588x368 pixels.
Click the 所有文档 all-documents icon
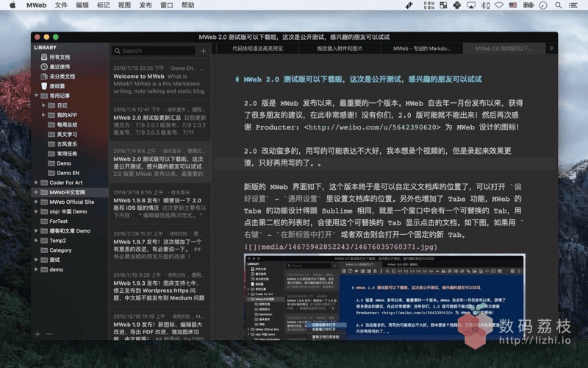click(x=44, y=57)
